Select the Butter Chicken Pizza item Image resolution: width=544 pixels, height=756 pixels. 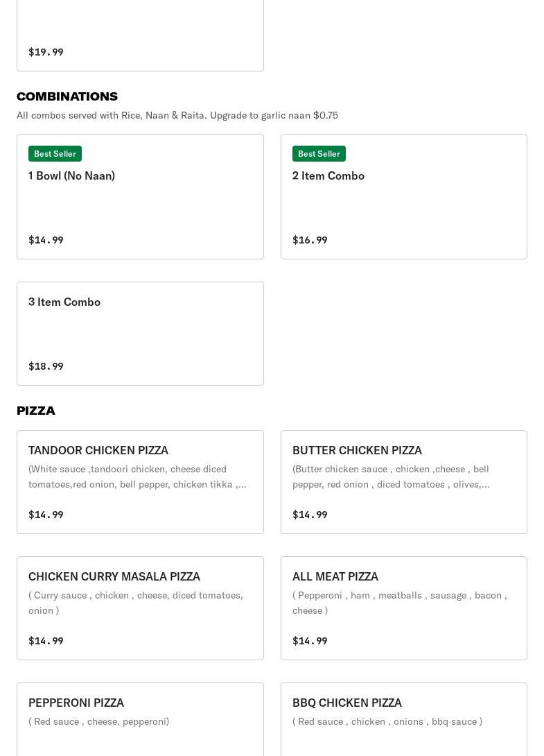357,450
